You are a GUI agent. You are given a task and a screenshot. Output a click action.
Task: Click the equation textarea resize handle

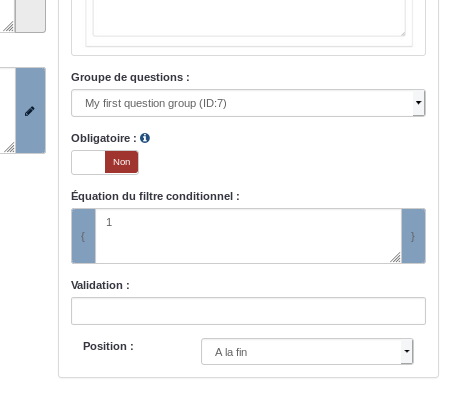point(396,257)
